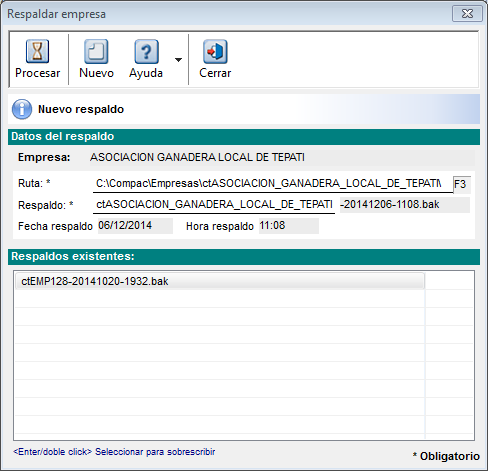The width and height of the screenshot is (488, 471).
Task: Click the F3 browse button for Ruta
Action: pos(462,185)
